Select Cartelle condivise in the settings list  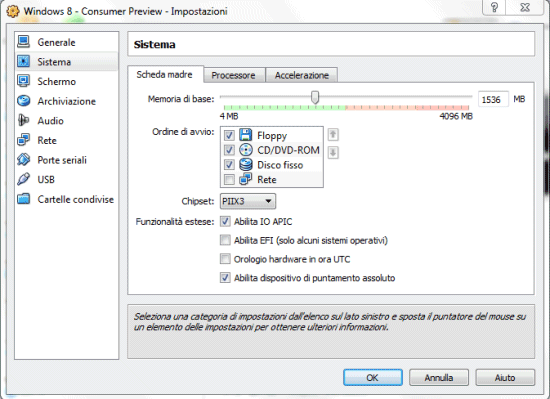pyautogui.click(x=67, y=199)
